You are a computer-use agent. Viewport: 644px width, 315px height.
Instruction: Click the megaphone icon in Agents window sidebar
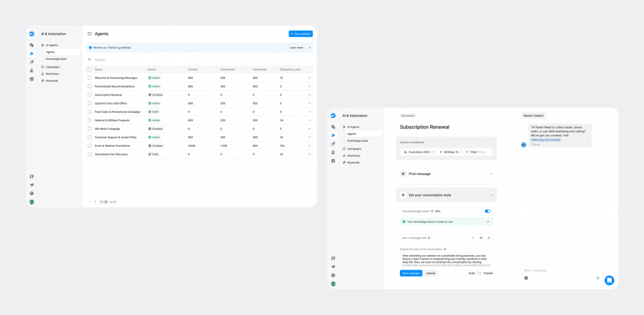(32, 185)
